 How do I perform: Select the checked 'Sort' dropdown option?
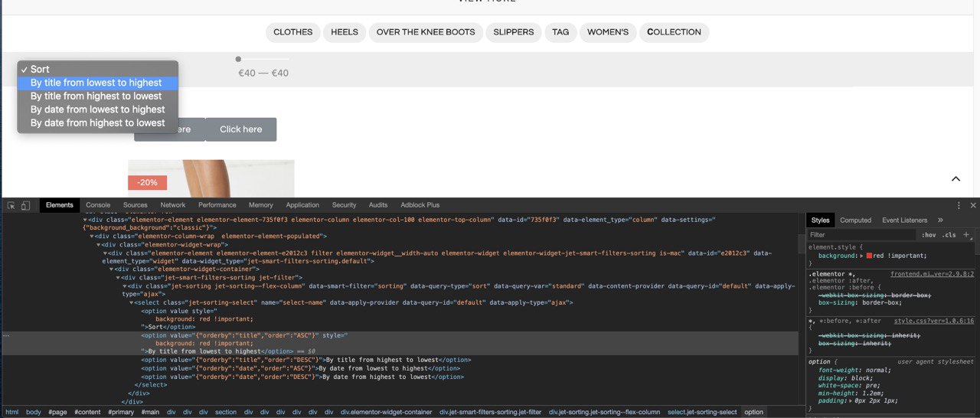[98, 69]
